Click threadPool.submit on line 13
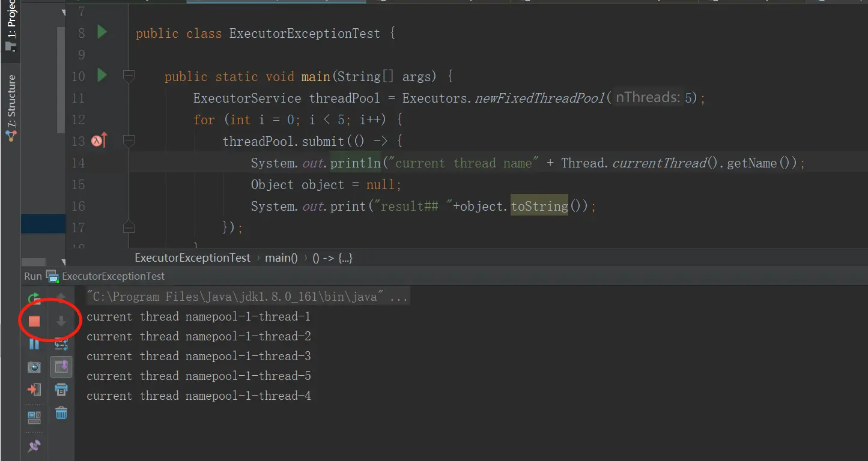This screenshot has width=868, height=461. coord(284,142)
